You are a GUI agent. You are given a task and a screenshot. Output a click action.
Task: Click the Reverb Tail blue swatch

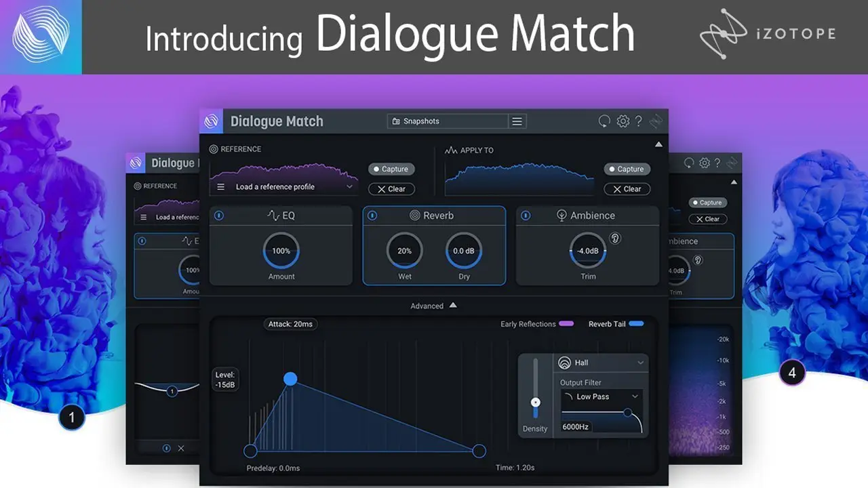(x=636, y=324)
